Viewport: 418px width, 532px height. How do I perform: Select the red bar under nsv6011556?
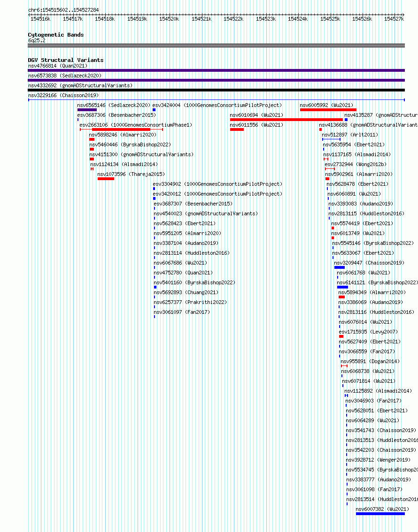pos(237,129)
